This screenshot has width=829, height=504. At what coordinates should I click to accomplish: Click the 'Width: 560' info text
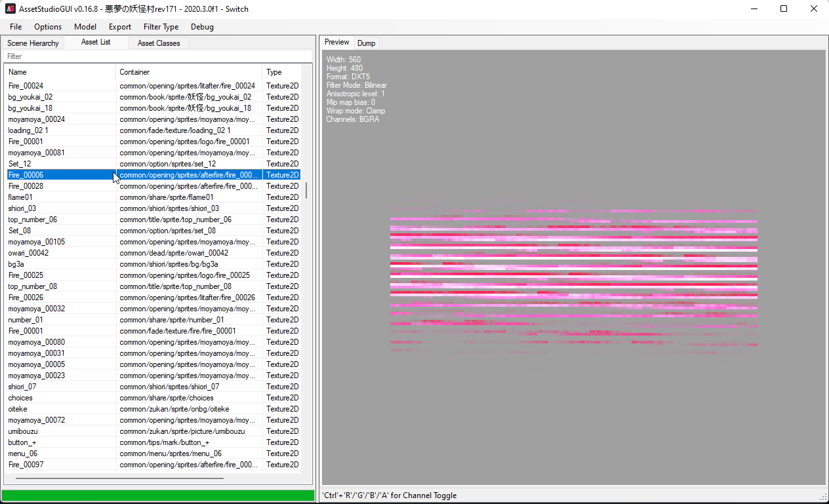click(x=344, y=60)
